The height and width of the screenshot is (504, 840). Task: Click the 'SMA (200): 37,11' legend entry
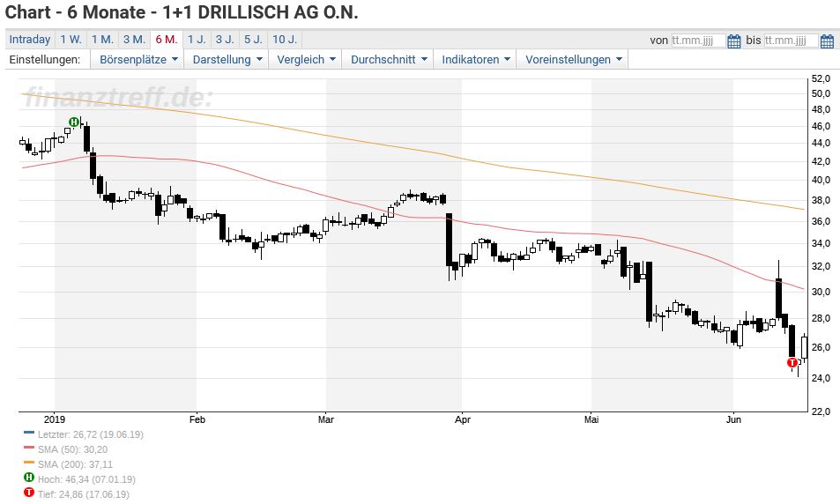pos(75,464)
